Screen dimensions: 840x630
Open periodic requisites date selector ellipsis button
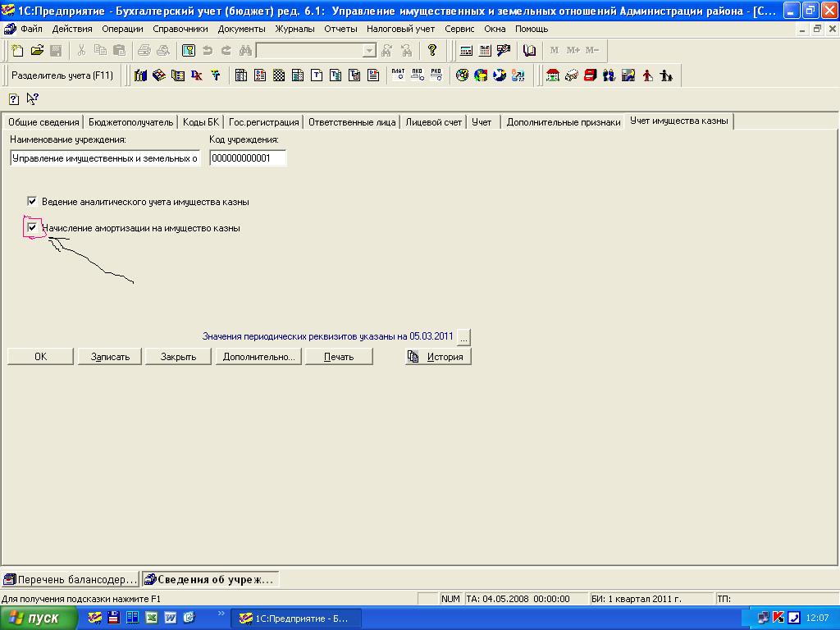coord(463,336)
